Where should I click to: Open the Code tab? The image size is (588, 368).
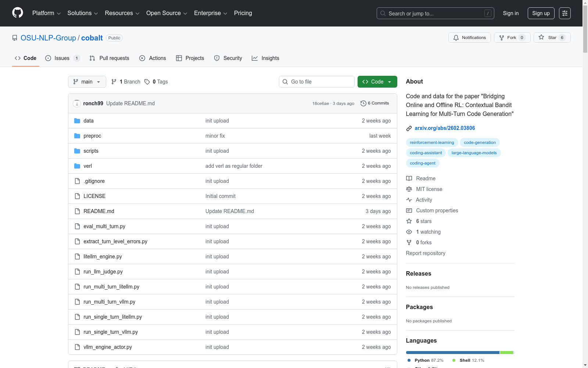[x=26, y=58]
